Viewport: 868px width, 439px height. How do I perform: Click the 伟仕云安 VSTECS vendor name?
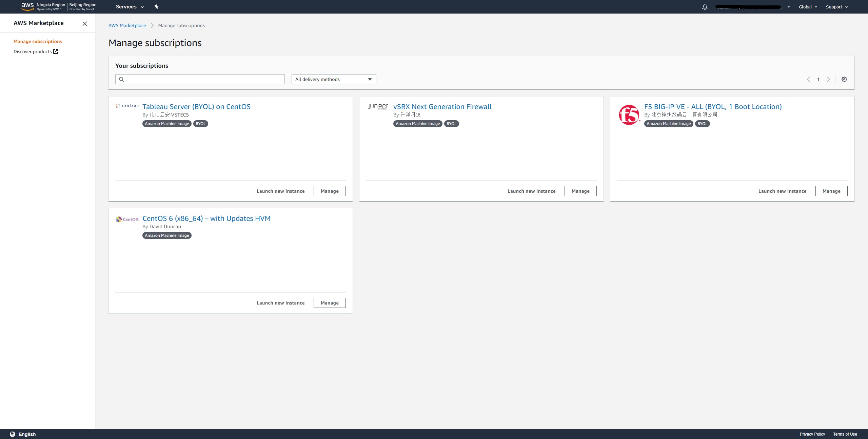pos(169,115)
